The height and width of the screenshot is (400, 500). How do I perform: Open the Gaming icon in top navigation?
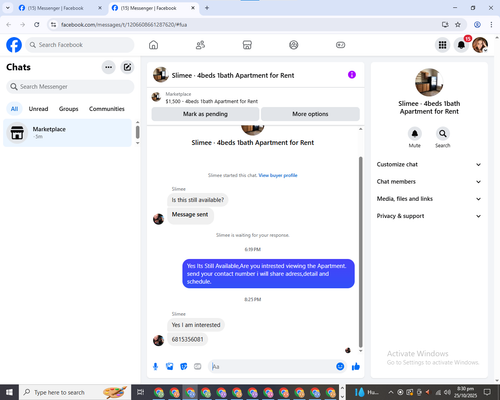point(340,45)
